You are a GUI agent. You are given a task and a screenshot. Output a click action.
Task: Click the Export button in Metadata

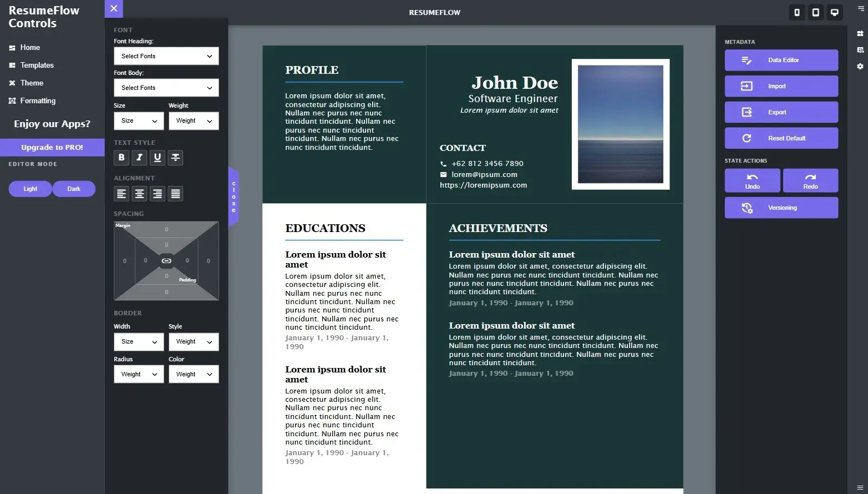click(x=781, y=112)
